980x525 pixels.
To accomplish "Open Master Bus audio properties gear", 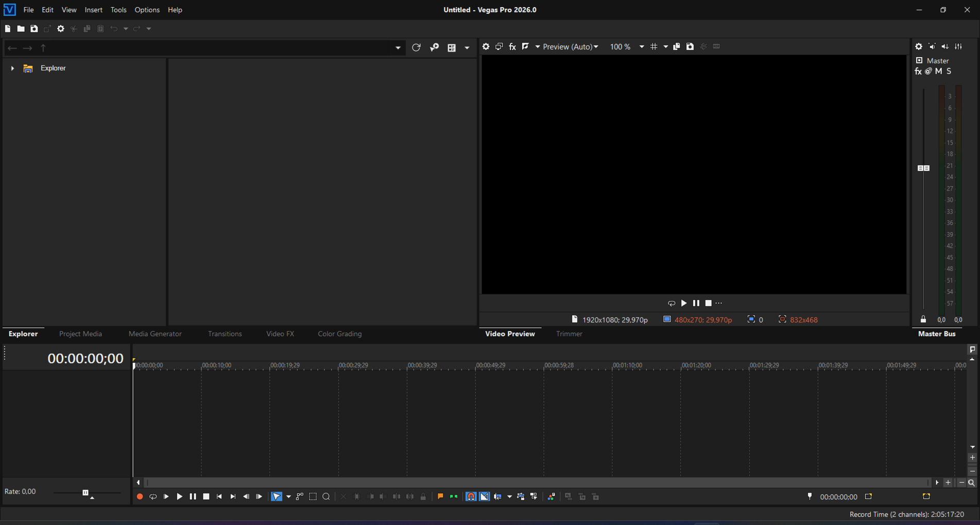I will click(919, 47).
